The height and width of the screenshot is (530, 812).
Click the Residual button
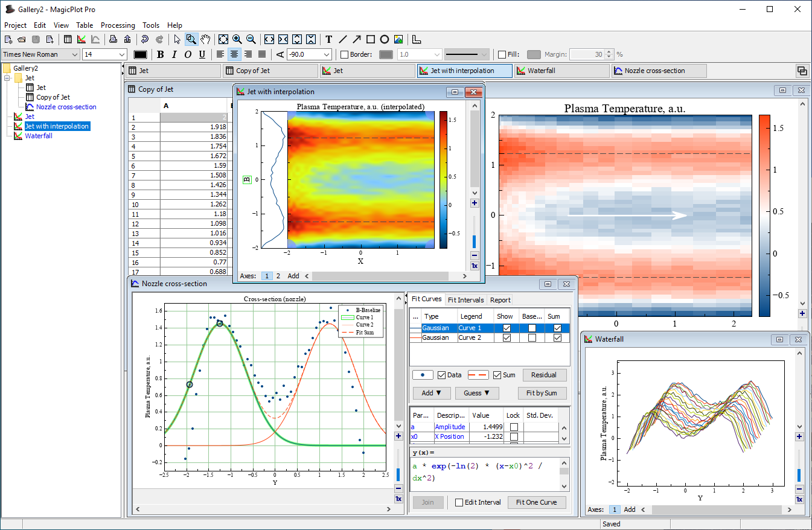coord(544,375)
